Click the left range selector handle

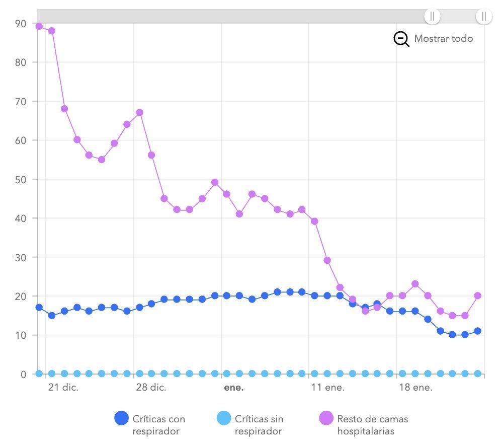click(x=433, y=17)
